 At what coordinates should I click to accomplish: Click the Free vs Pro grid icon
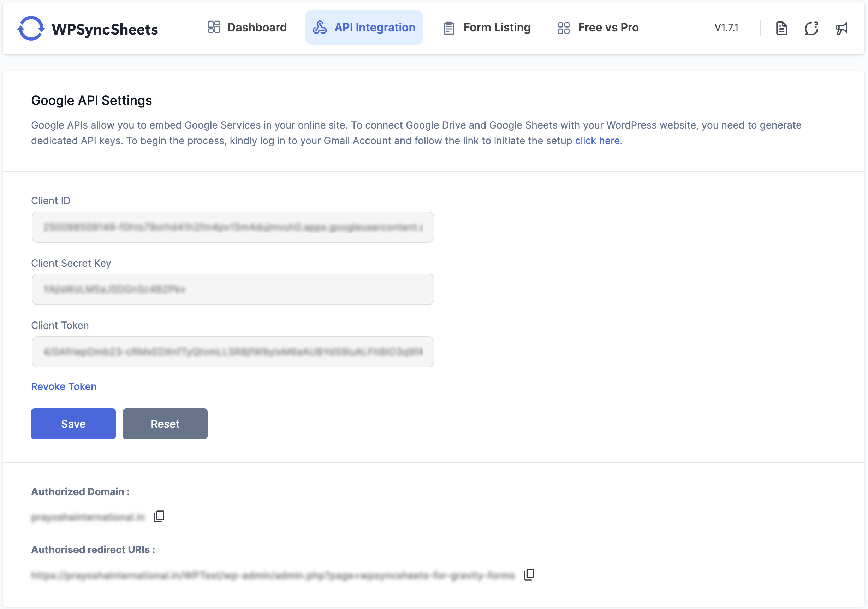tap(563, 28)
